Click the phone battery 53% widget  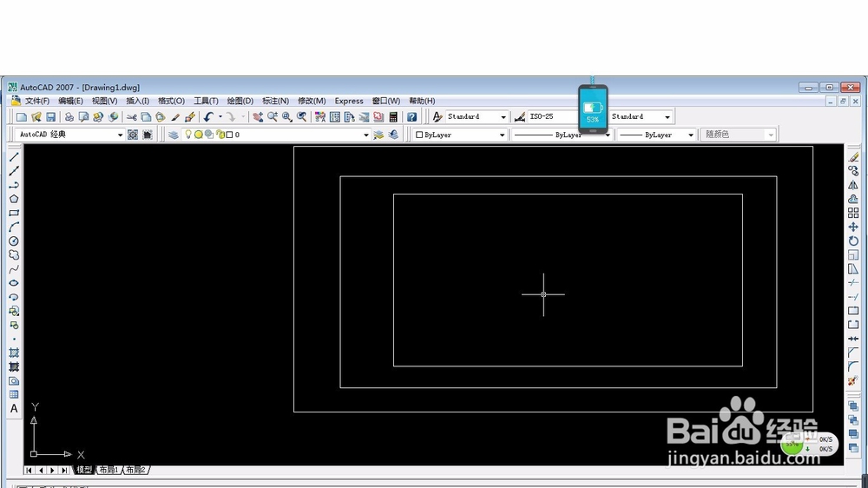(x=593, y=109)
